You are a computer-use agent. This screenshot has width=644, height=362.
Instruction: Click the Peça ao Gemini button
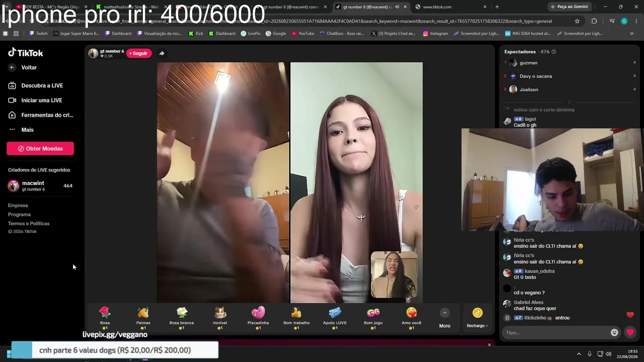(x=570, y=7)
